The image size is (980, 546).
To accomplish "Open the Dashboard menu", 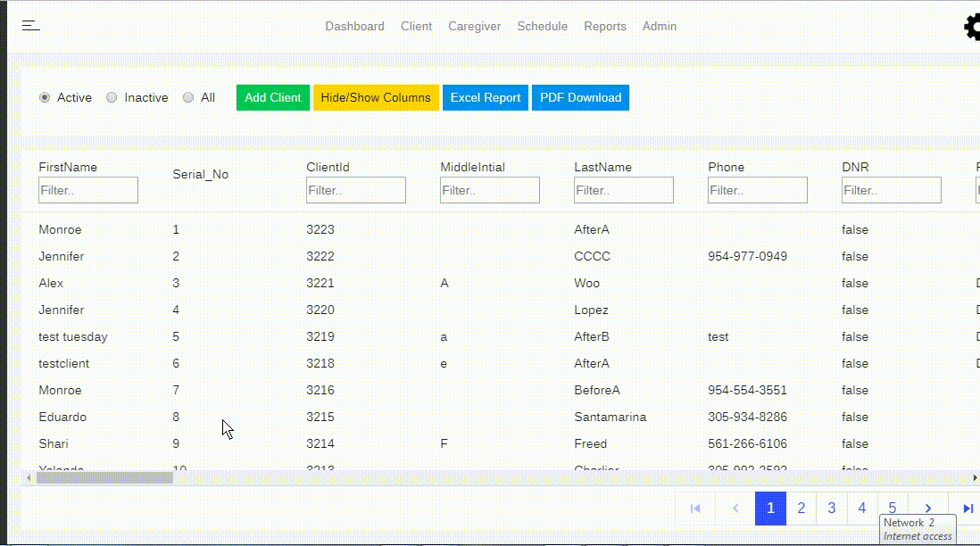I will pos(354,26).
